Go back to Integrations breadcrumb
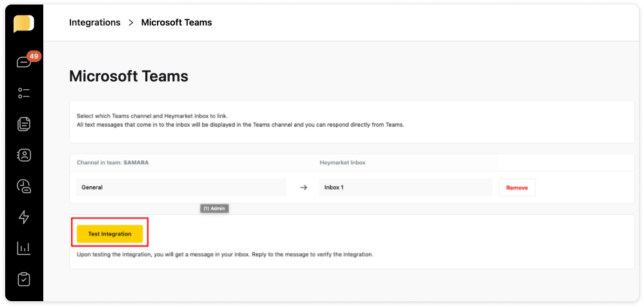Screen dimensions: 644x307 95,23
